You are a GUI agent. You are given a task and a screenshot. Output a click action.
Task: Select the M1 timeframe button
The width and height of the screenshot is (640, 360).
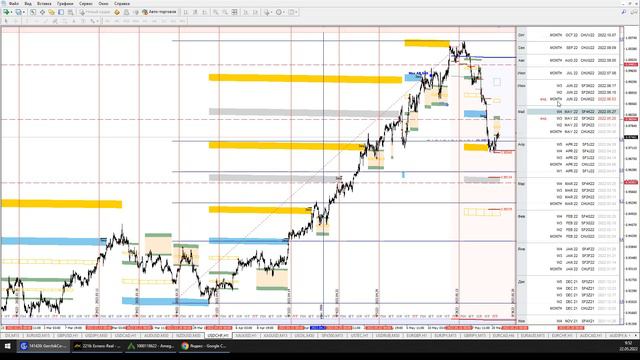tap(108, 21)
